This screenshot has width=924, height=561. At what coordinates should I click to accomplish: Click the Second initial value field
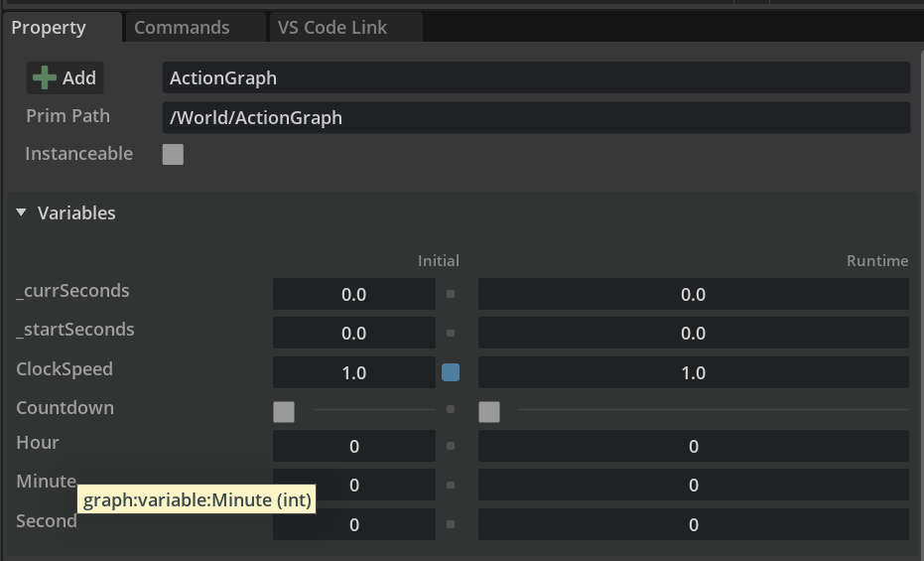[x=354, y=524]
